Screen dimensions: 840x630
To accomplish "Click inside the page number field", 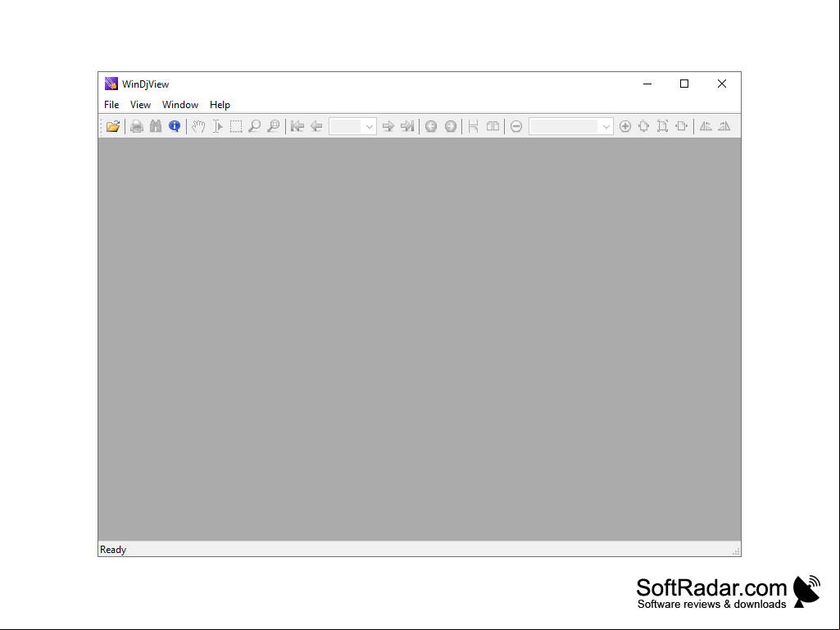I will point(346,127).
